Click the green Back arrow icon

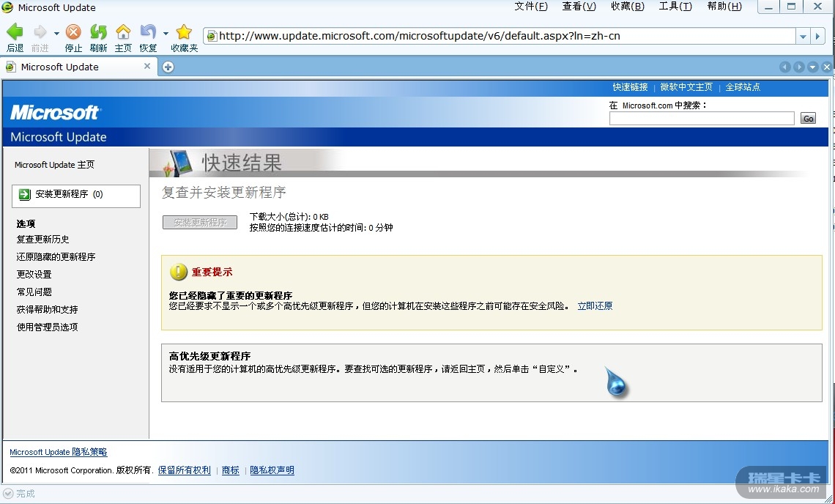pyautogui.click(x=15, y=32)
